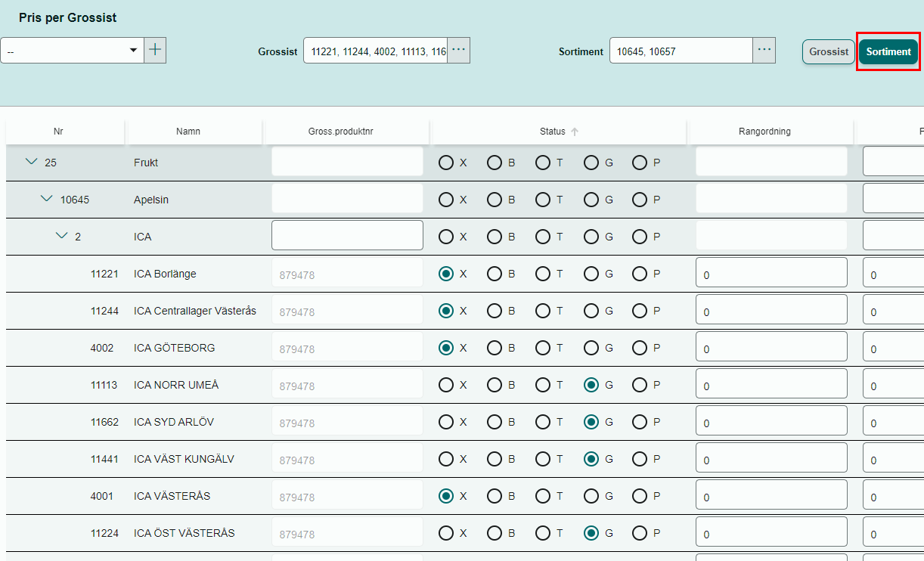Select the ICA ÖST VÄSTERÅS name cell
924x561 pixels.
click(184, 533)
